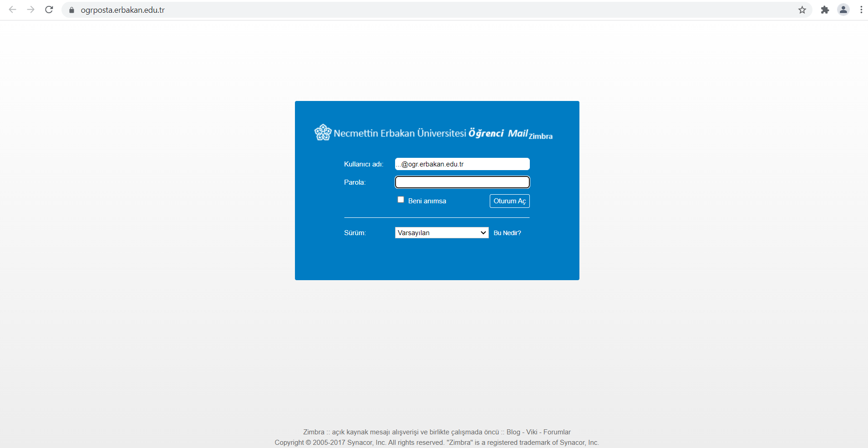Click the Kullanıcı adı input field

click(462, 164)
